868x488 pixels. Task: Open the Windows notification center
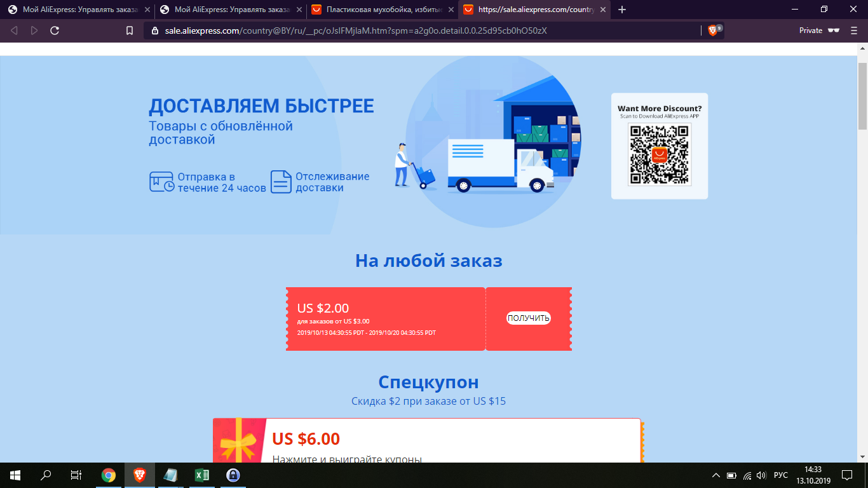(x=847, y=475)
